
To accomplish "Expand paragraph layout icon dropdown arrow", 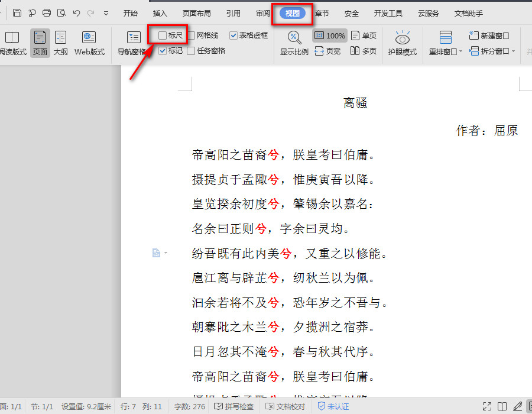I will [x=166, y=253].
